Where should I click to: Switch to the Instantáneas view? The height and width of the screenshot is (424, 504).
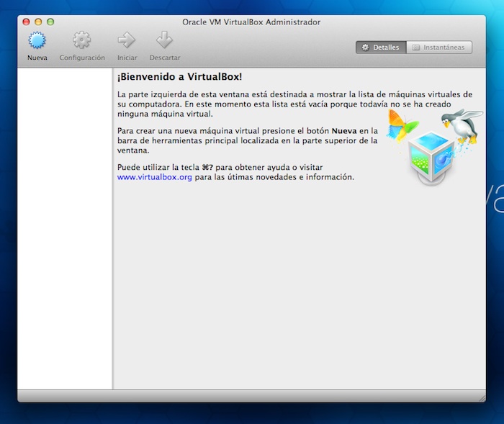click(x=439, y=48)
